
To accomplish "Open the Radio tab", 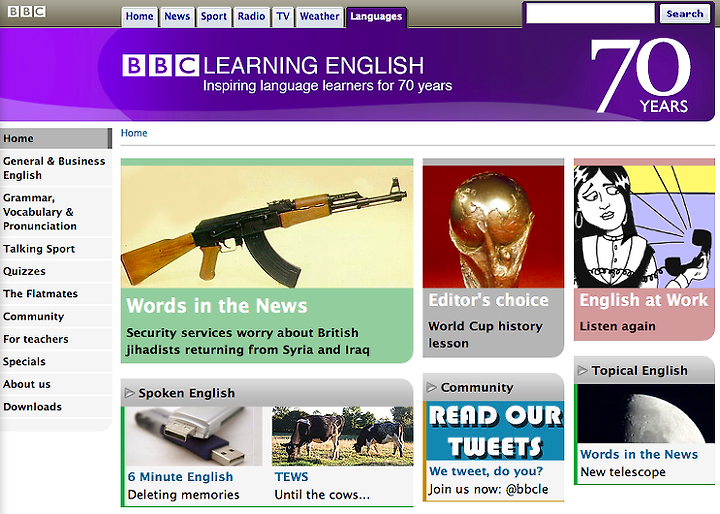I will click(x=251, y=17).
